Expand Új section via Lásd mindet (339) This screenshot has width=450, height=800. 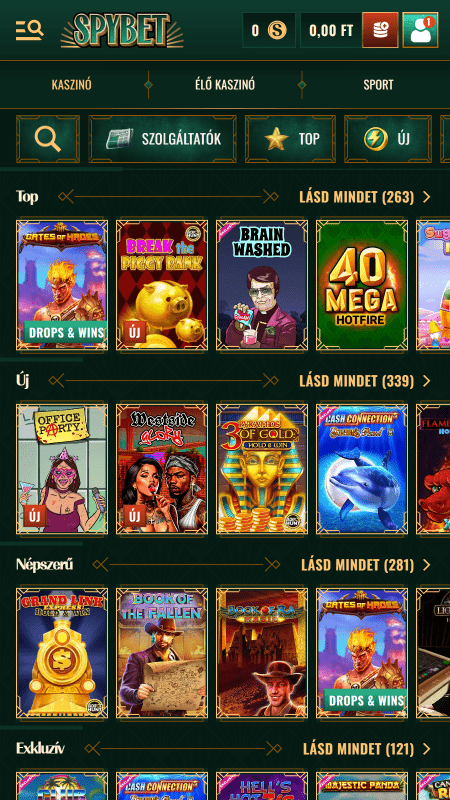(365, 381)
